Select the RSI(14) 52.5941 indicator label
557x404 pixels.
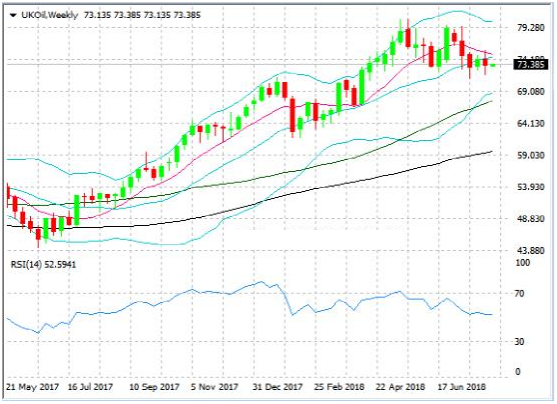[x=43, y=265]
